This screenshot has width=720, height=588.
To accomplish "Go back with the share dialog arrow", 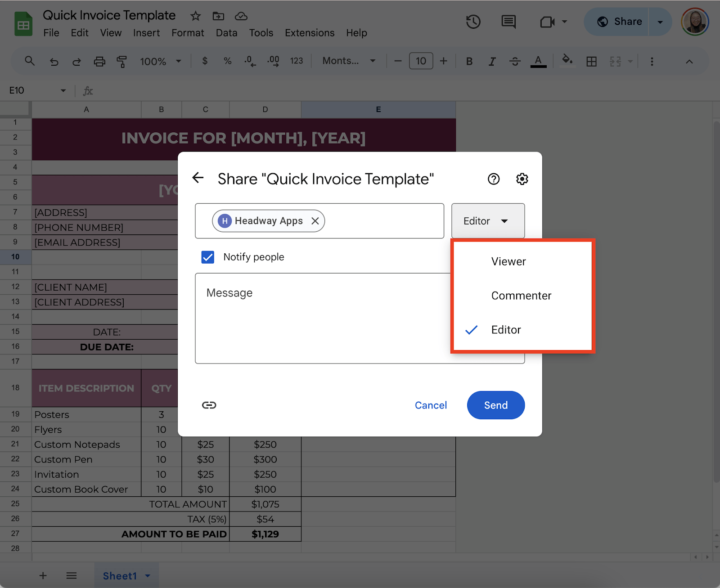I will click(198, 178).
